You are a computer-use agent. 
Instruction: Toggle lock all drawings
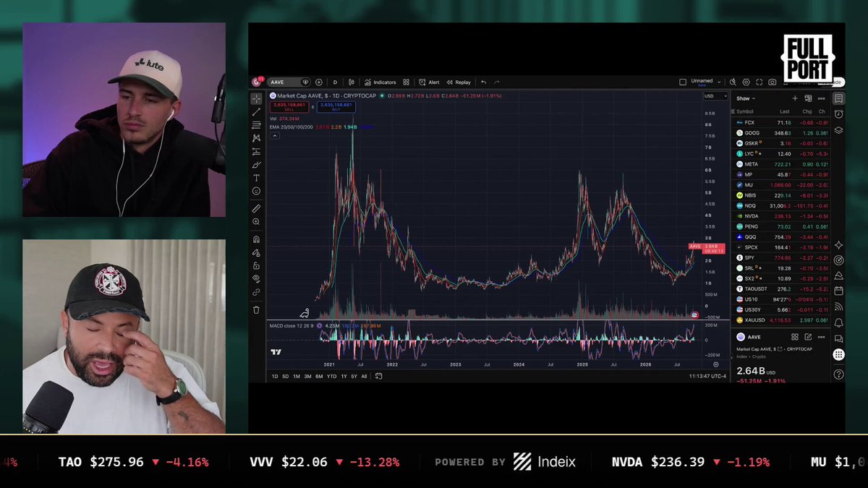pyautogui.click(x=256, y=266)
